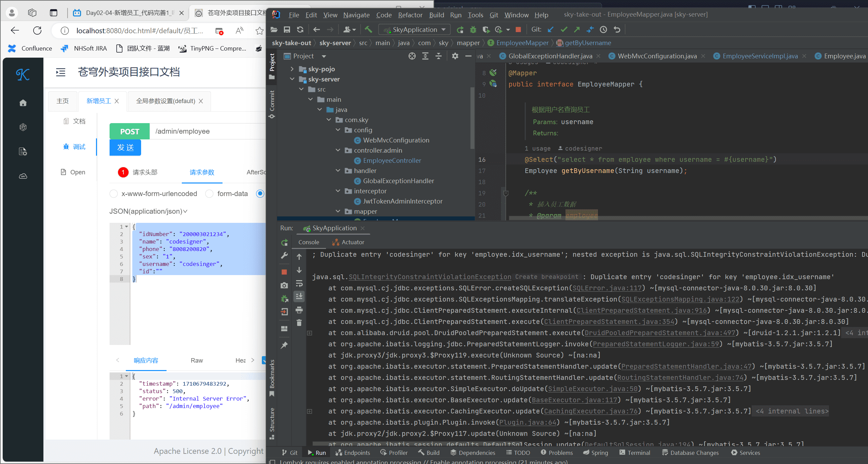
Task: Click Git Push green arrow
Action: (x=577, y=30)
